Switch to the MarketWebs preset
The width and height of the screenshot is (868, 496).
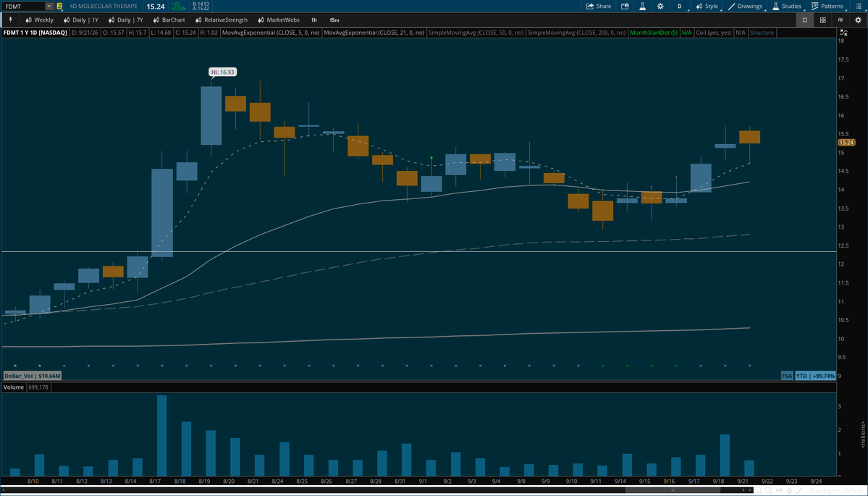click(278, 20)
